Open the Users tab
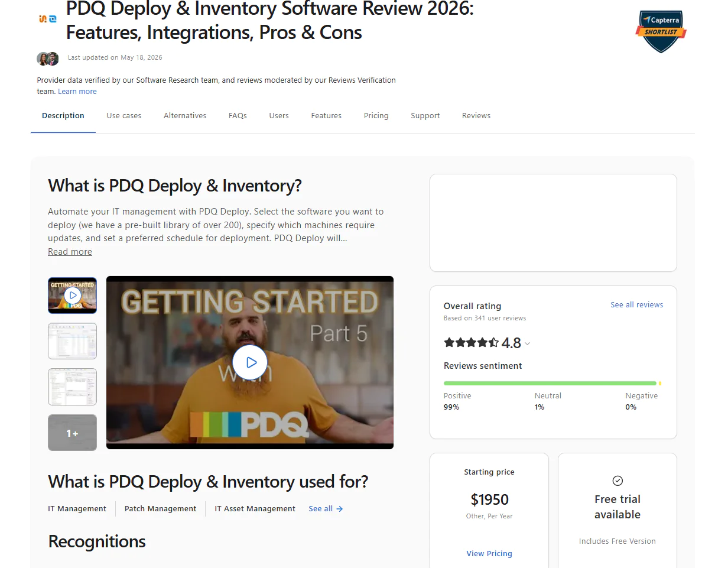This screenshot has width=728, height=568. coord(279,116)
